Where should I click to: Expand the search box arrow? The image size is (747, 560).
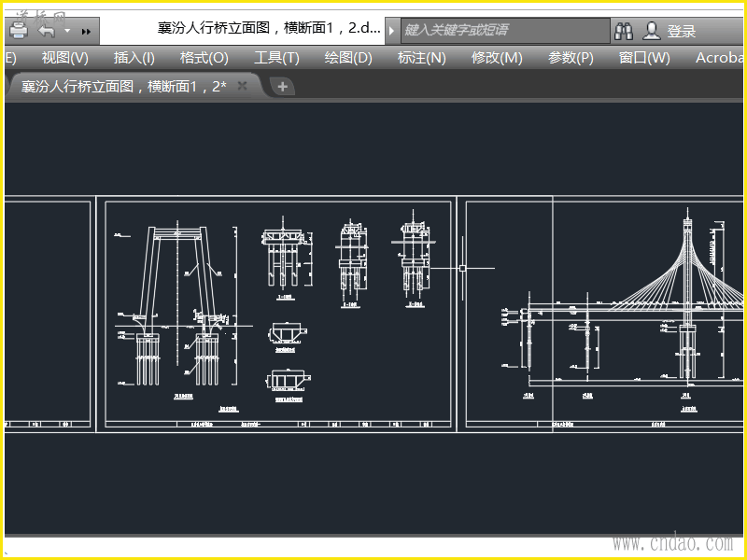click(x=391, y=31)
